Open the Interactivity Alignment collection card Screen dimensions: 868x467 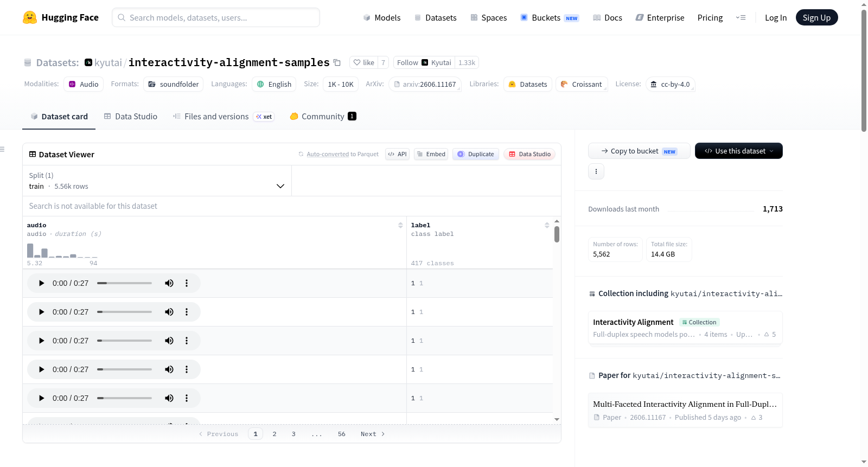[685, 328]
